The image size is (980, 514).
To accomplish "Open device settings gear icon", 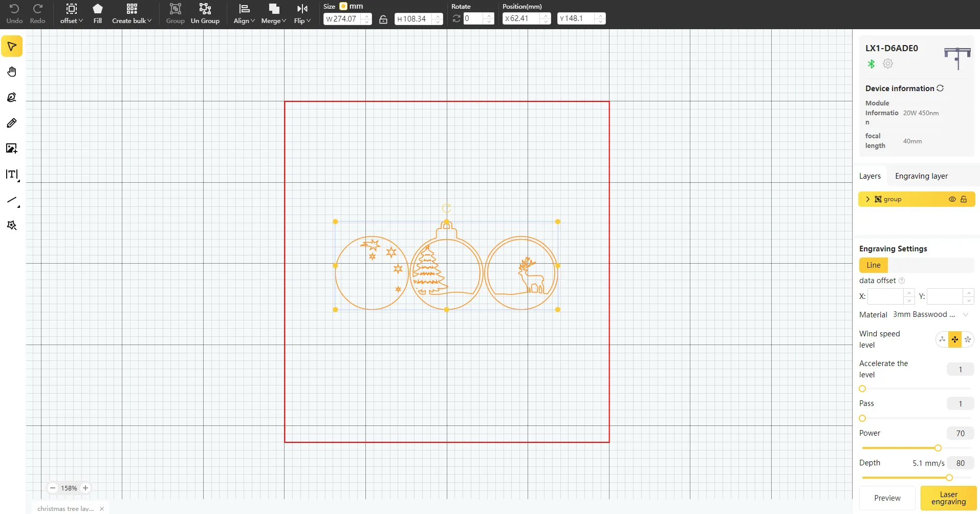I will 888,64.
